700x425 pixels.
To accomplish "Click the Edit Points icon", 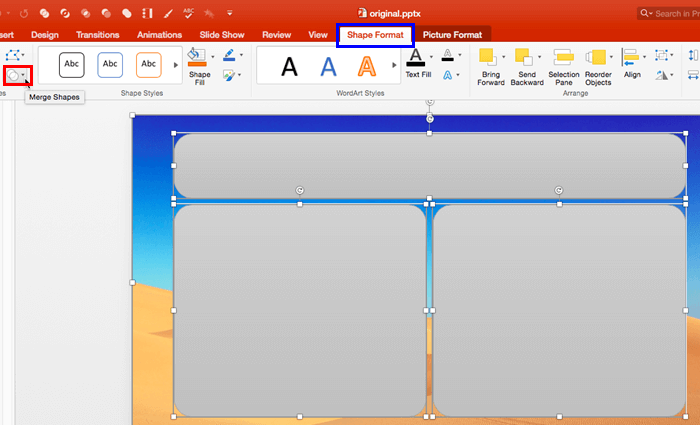I will tap(14, 54).
